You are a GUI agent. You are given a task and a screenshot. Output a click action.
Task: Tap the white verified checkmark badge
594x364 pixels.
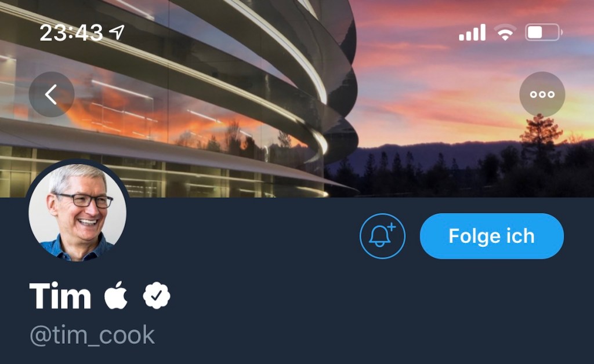coord(157,296)
